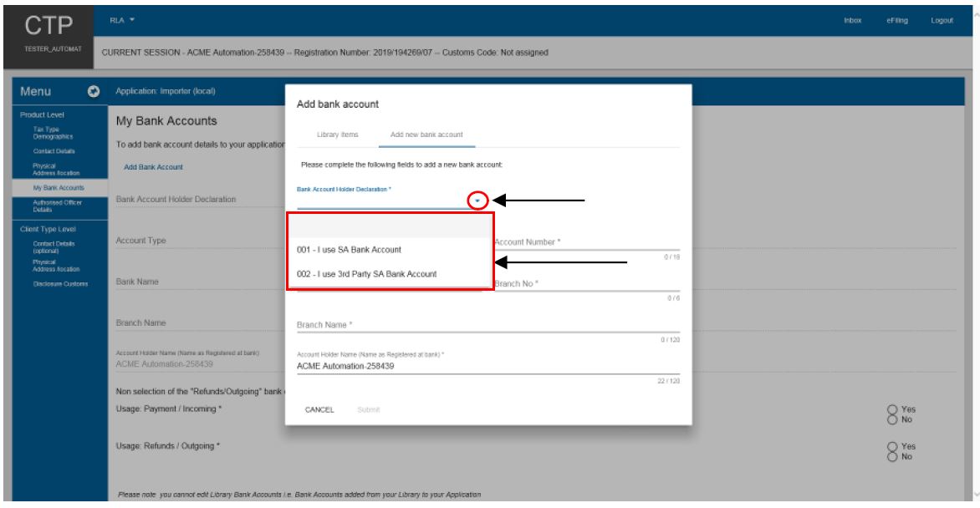Click the Add Bank Account link
Screen dimensions: 980x508
[153, 167]
